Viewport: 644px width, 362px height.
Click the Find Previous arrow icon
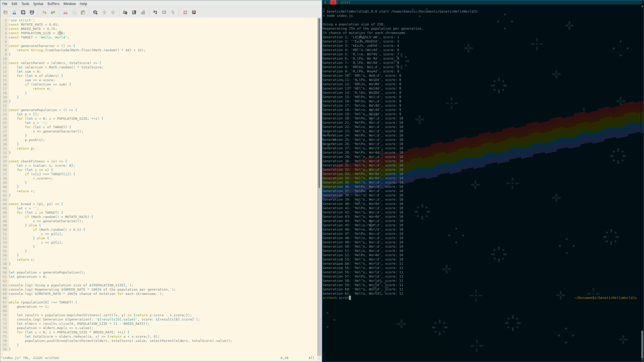[x=113, y=12]
